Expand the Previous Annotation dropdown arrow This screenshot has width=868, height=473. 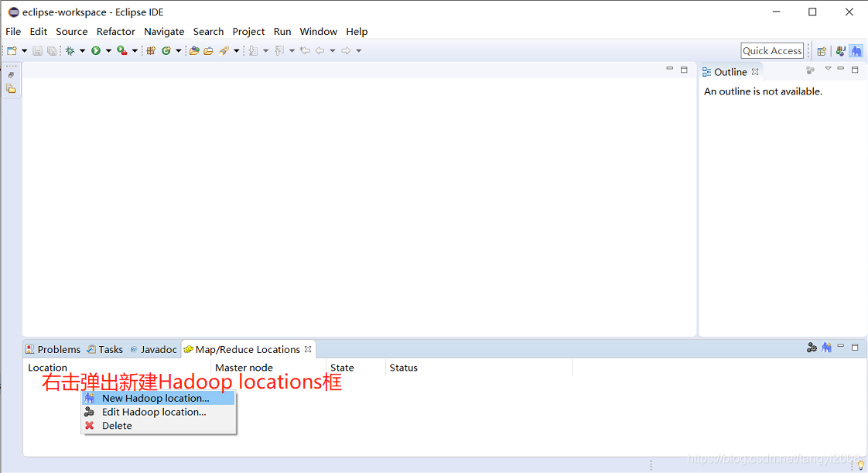(292, 51)
